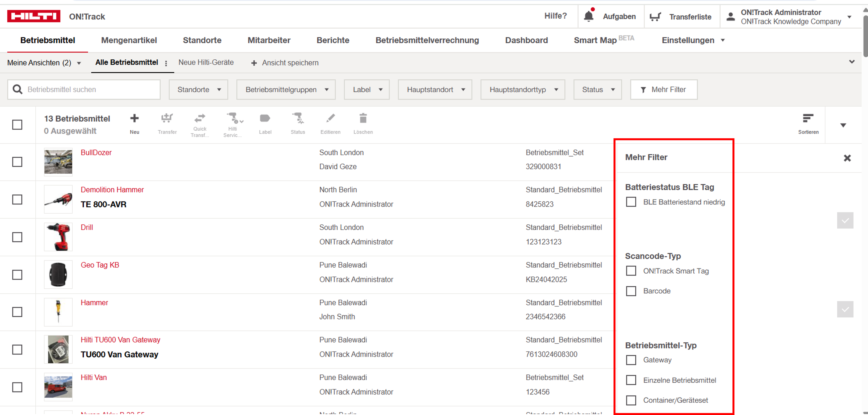Open the Berichte tab
868x415 pixels.
[333, 40]
